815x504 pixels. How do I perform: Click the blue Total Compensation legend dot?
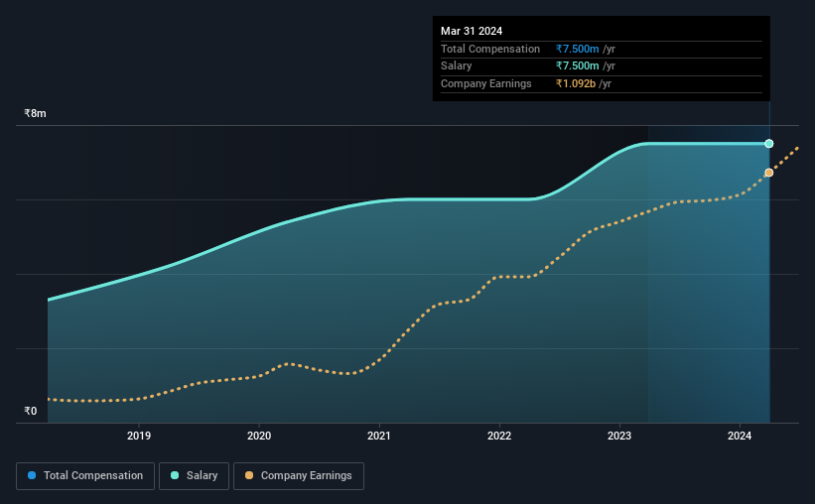tap(32, 475)
